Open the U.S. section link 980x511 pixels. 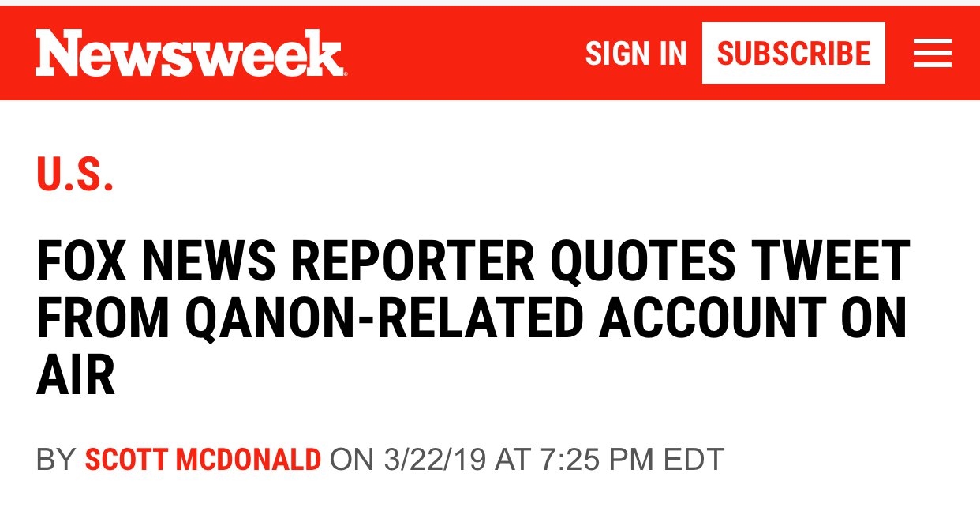click(x=75, y=174)
